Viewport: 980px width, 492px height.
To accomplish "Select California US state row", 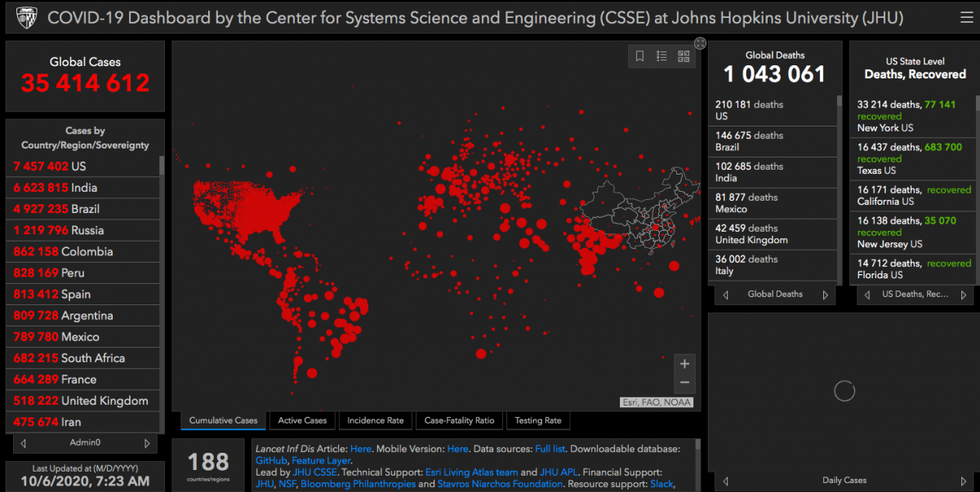I will (912, 195).
